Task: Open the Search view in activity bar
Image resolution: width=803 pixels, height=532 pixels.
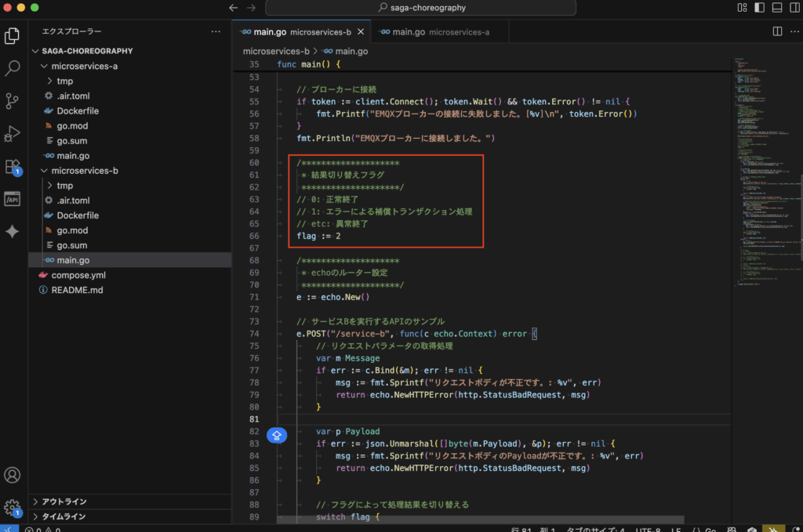Action: (13, 69)
